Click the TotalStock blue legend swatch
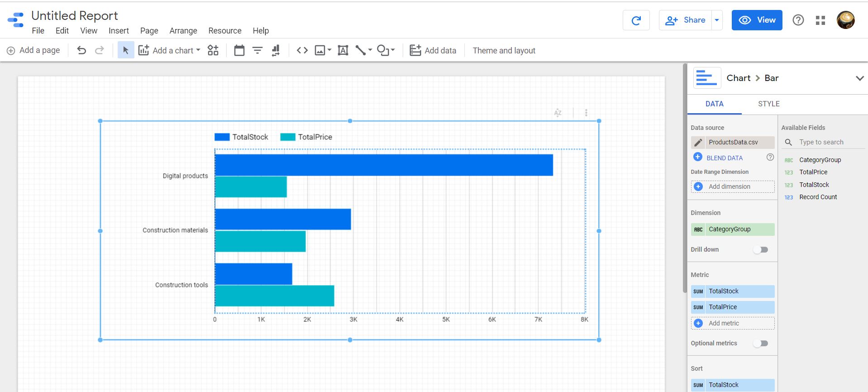Screen dimensions: 868x392 click(222, 137)
